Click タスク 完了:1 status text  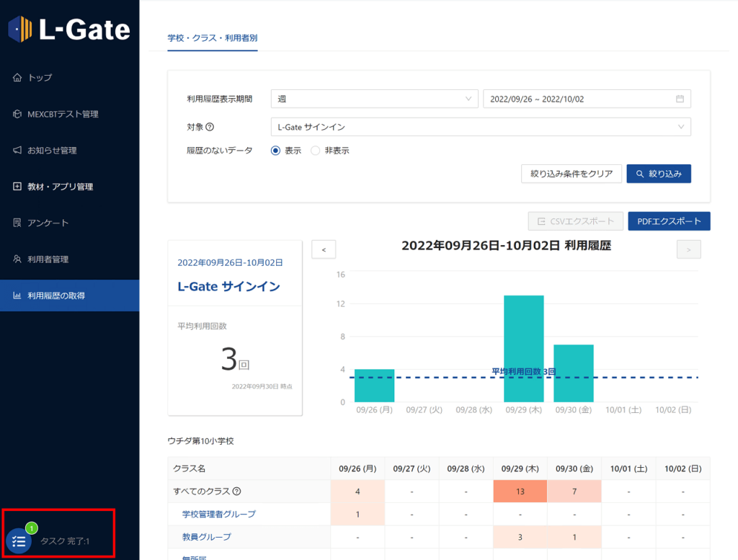(65, 541)
